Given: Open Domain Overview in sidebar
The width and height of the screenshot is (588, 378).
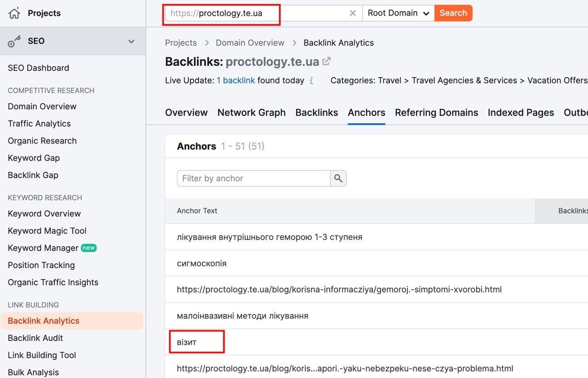Looking at the screenshot, I should pyautogui.click(x=42, y=107).
